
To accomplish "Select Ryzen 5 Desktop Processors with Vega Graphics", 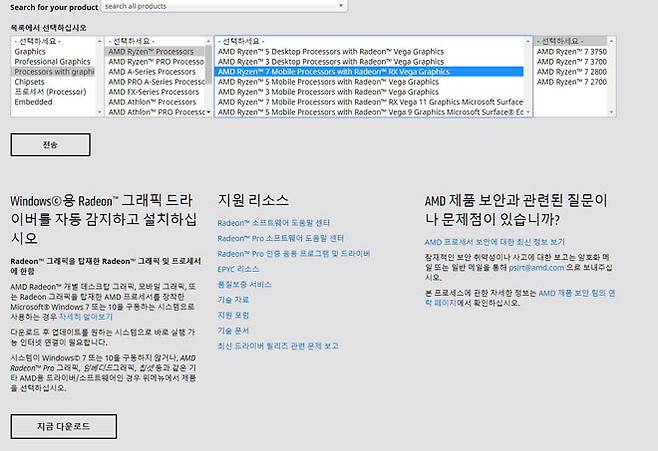I will [329, 51].
